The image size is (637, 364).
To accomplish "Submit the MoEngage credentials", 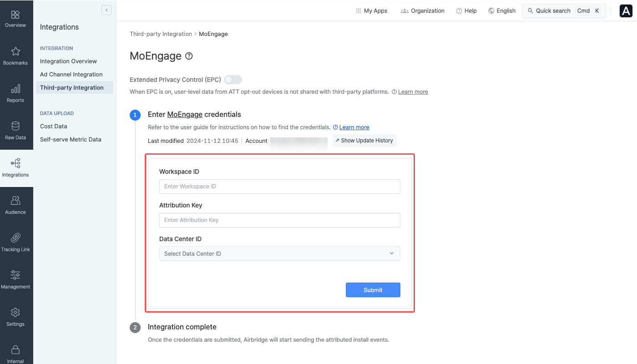I will coord(373,290).
